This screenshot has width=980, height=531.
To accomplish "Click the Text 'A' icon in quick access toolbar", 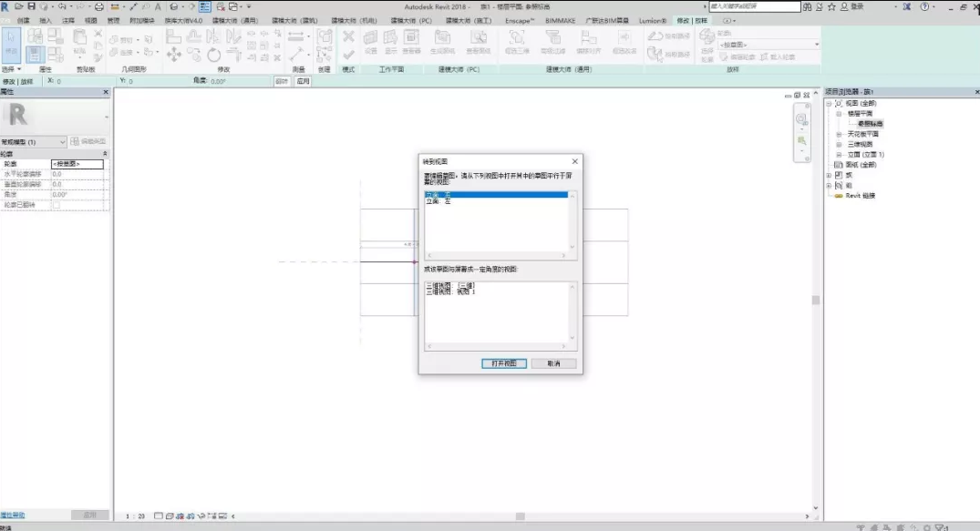I will (x=158, y=6).
